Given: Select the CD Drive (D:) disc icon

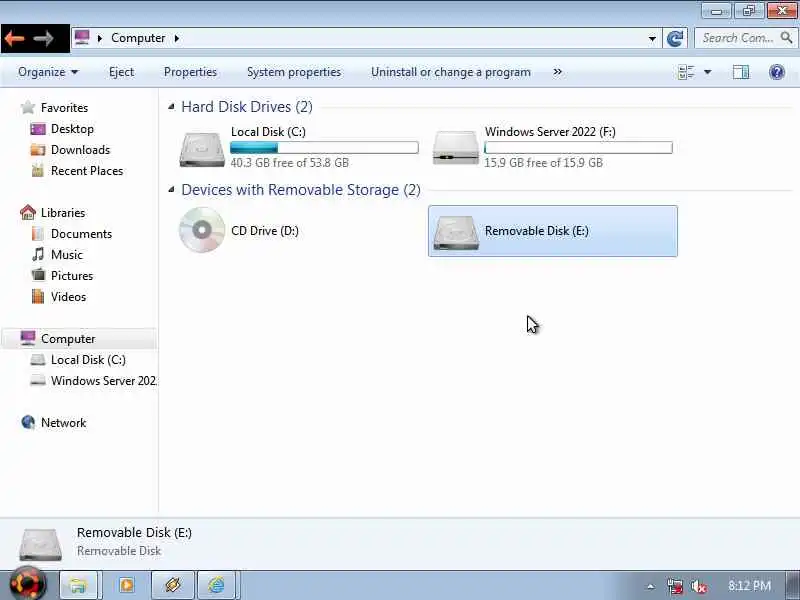Looking at the screenshot, I should click(x=202, y=230).
